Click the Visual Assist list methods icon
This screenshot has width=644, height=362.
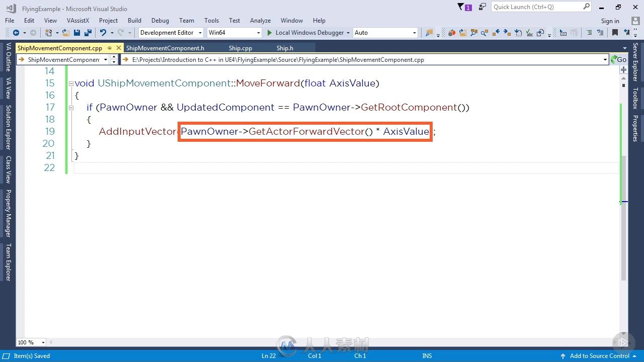pyautogui.click(x=518, y=33)
